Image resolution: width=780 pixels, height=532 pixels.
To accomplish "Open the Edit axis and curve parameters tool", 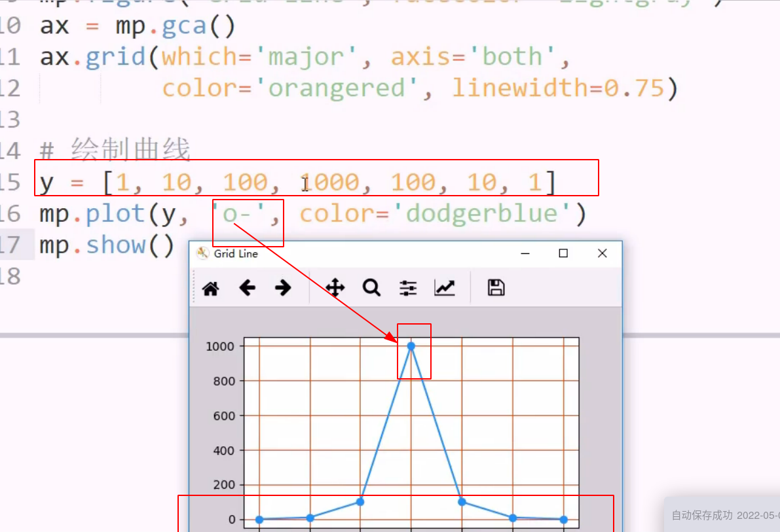I will [x=445, y=288].
